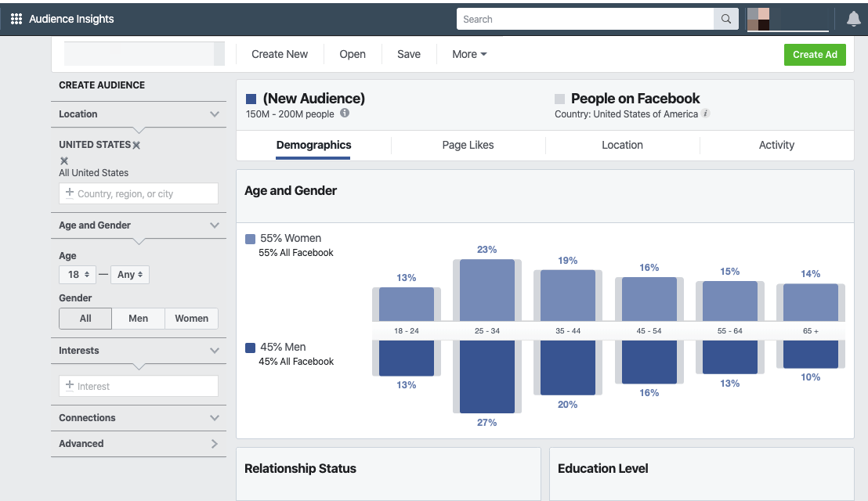Screen dimensions: 868x501
Task: Click the search magnifier icon
Action: pos(725,20)
